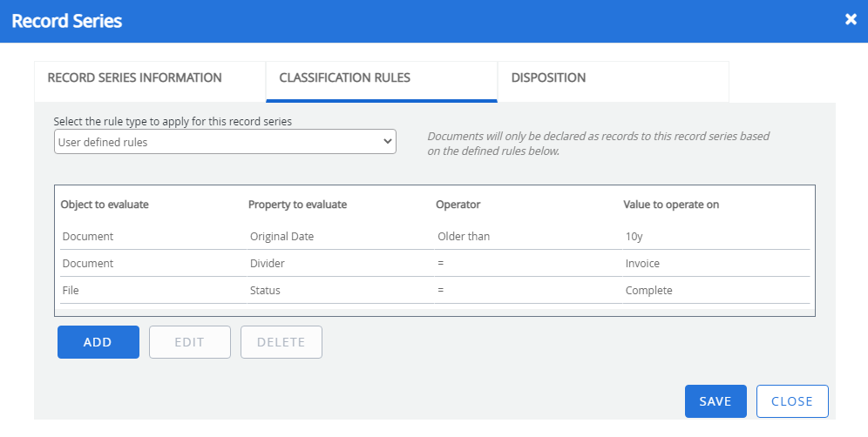868x437 pixels.
Task: Click the 10y value cell
Action: (x=635, y=236)
